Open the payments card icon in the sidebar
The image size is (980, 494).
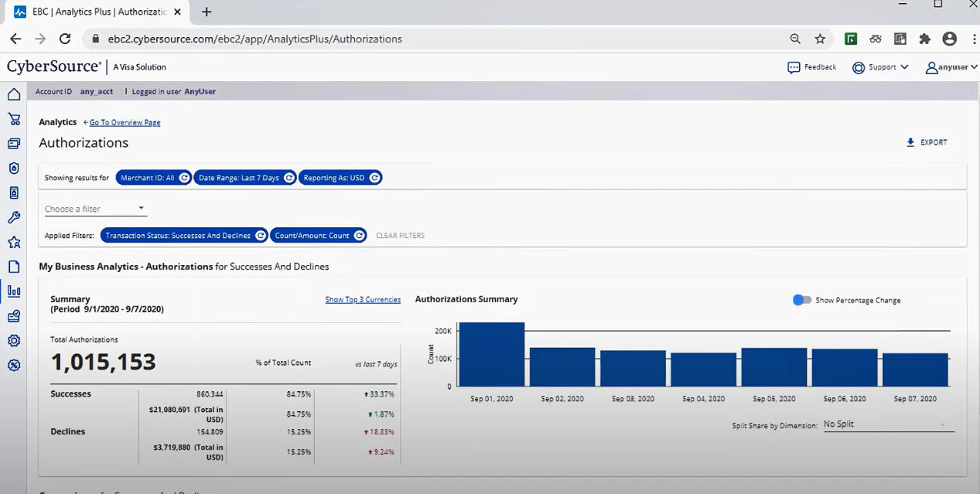14,143
